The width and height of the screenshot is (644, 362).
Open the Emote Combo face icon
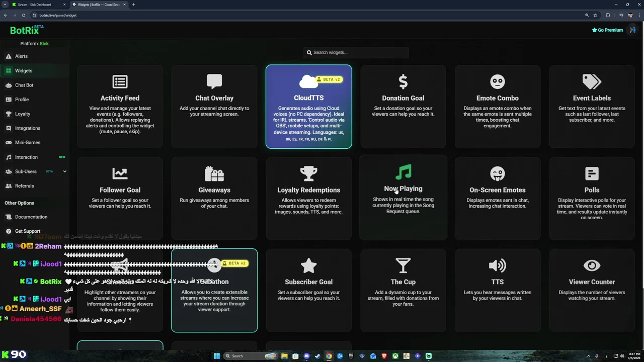tap(497, 81)
